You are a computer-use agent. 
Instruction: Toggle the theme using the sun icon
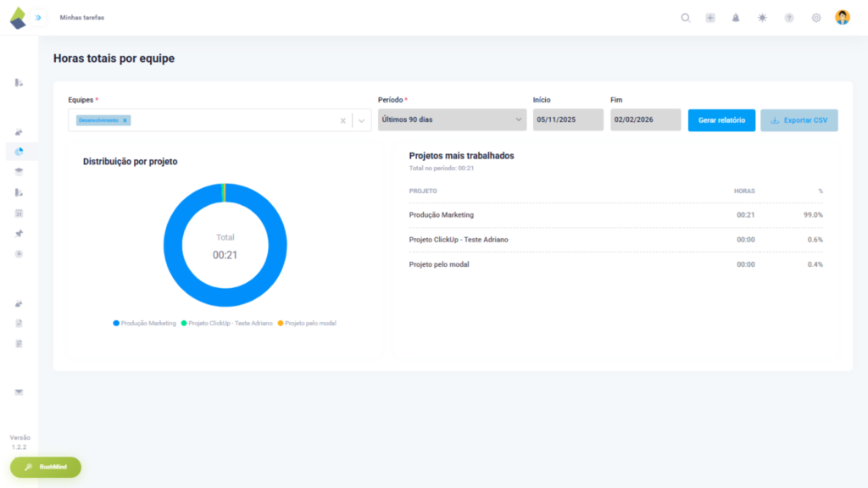[762, 17]
